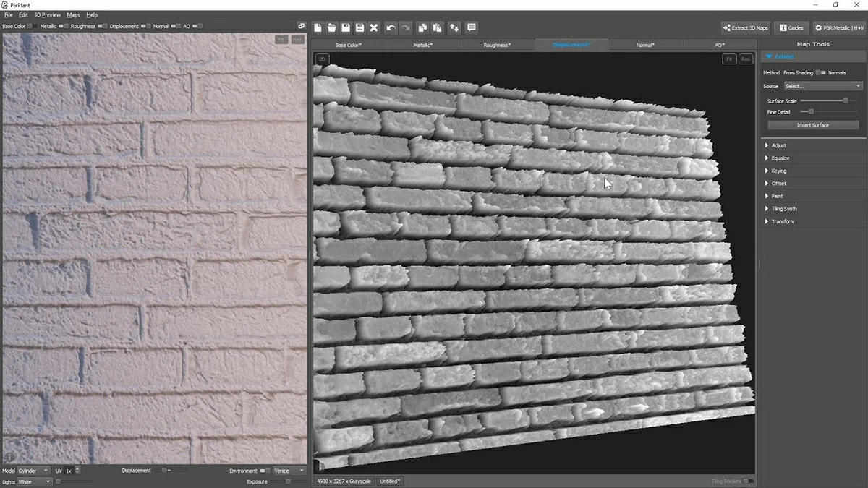The image size is (868, 488).
Task: Switch Method between From Shading and Normals
Action: [820, 72]
